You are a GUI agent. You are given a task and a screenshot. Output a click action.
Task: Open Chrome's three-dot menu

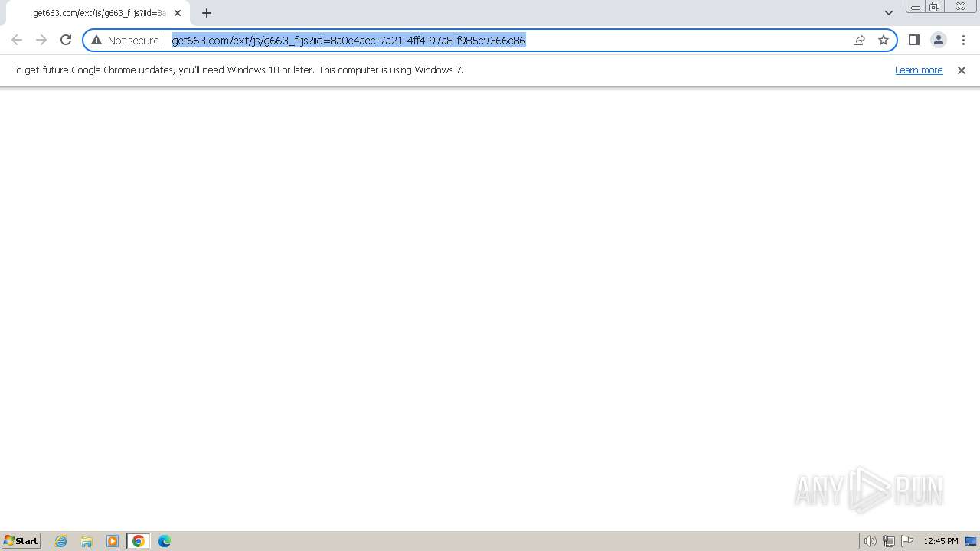click(963, 40)
